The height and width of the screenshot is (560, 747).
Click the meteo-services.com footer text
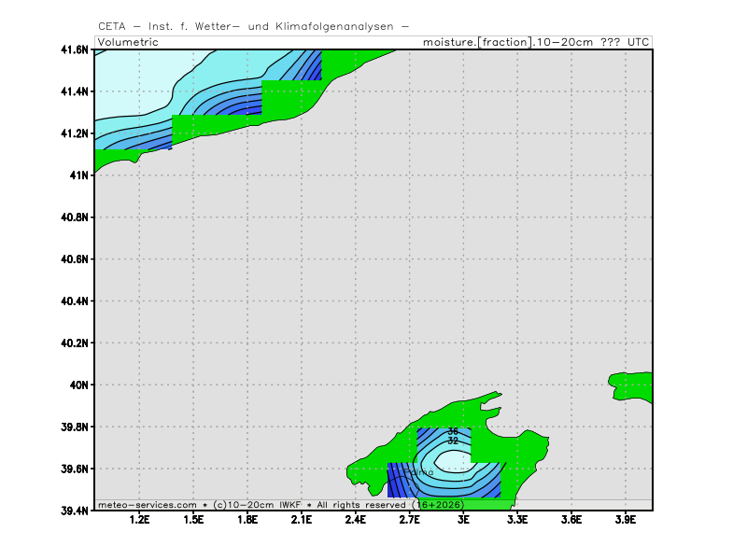pos(147,504)
